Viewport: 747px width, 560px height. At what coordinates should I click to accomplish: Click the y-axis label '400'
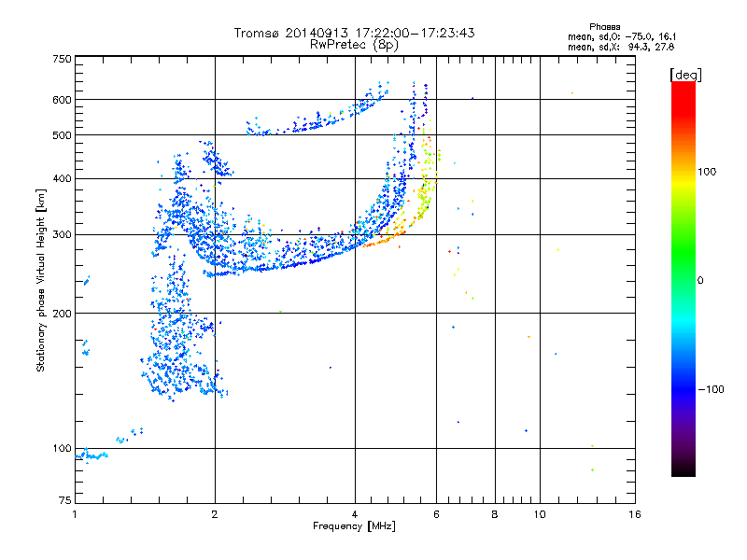[62, 178]
